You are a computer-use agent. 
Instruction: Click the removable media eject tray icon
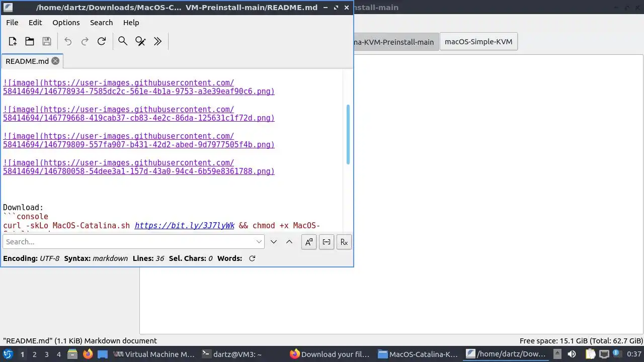click(557, 354)
